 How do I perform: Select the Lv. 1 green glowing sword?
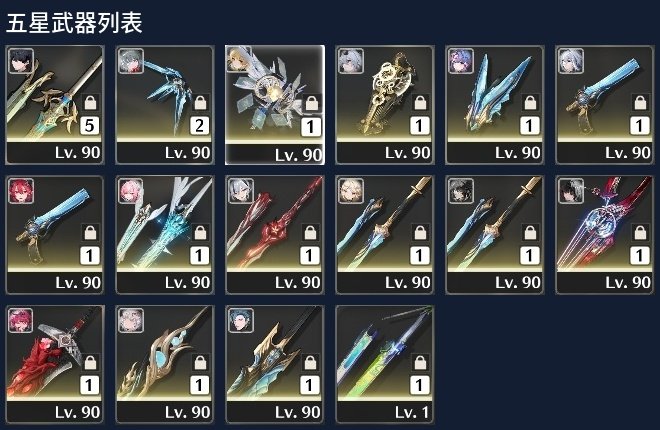point(385,364)
